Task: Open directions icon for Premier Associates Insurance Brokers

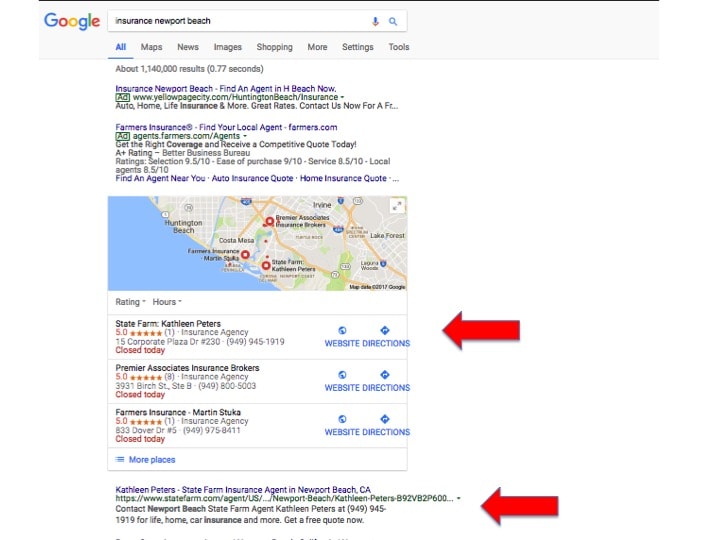Action: coord(385,375)
